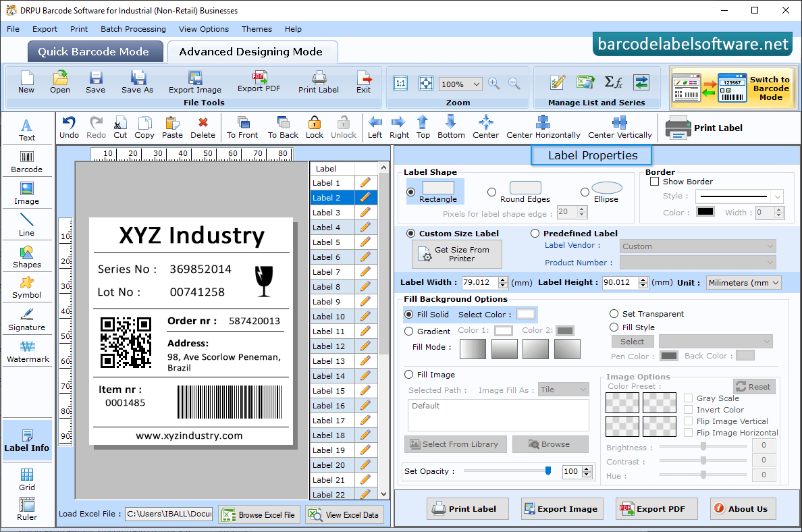
Task: Click the zoom out magnifier icon
Action: pyautogui.click(x=514, y=84)
